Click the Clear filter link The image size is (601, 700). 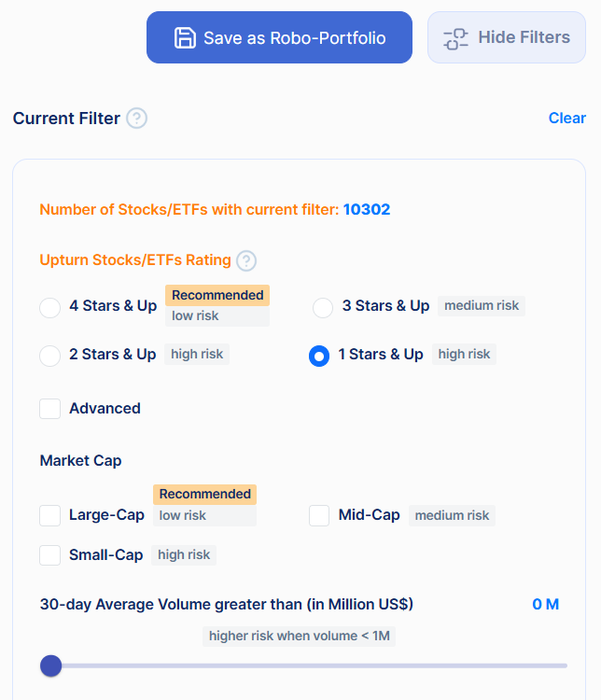pyautogui.click(x=566, y=118)
